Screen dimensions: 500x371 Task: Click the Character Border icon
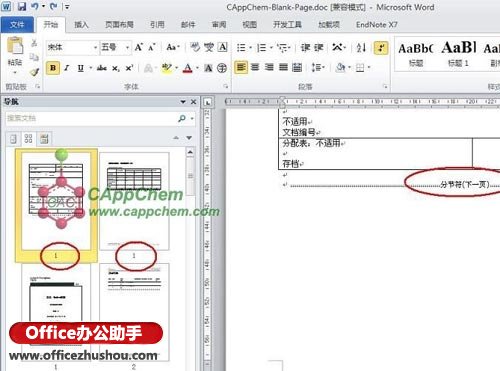(x=223, y=47)
